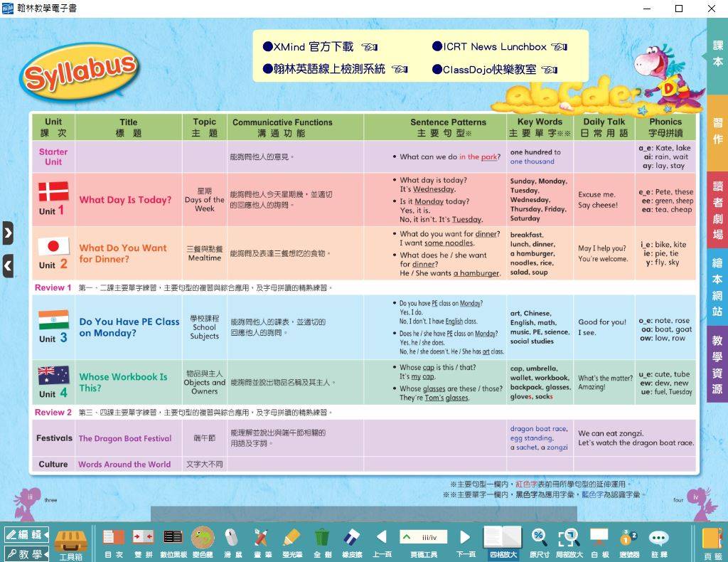Viewport: 728px width, 562px height.
Task: Switch to 教學 teaching mode
Action: pyautogui.click(x=26, y=553)
